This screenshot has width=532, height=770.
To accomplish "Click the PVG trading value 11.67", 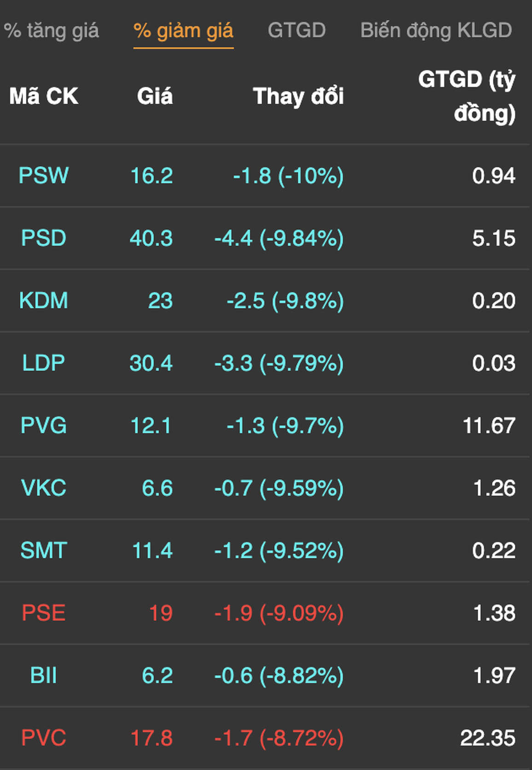I will (x=489, y=426).
